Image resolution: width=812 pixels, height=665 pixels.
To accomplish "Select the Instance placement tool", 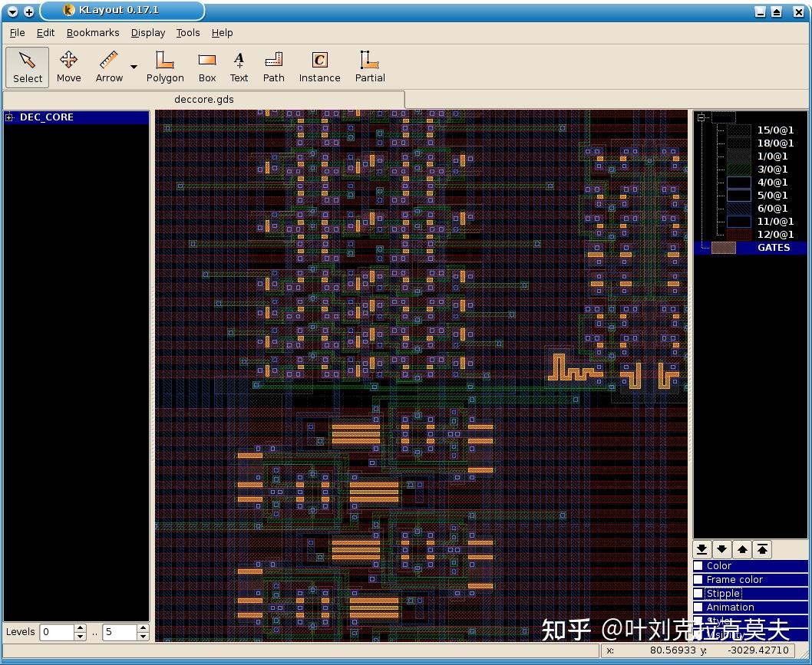I will tap(319, 67).
